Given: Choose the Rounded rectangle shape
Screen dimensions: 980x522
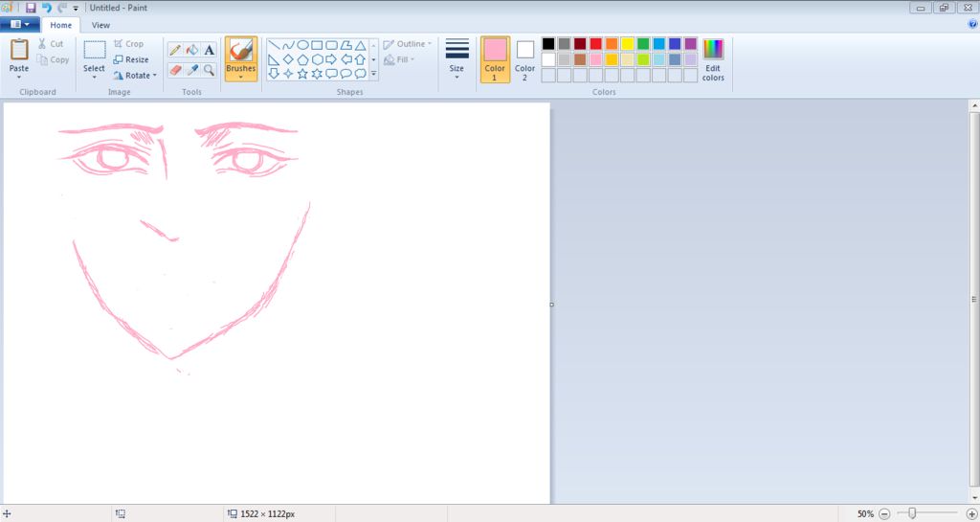Looking at the screenshot, I should click(331, 46).
